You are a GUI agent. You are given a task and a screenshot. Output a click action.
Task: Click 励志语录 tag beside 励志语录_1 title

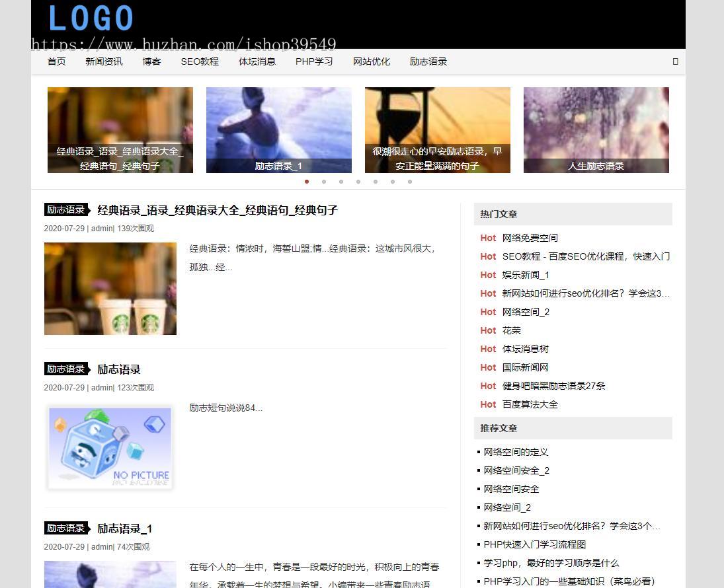tap(67, 528)
